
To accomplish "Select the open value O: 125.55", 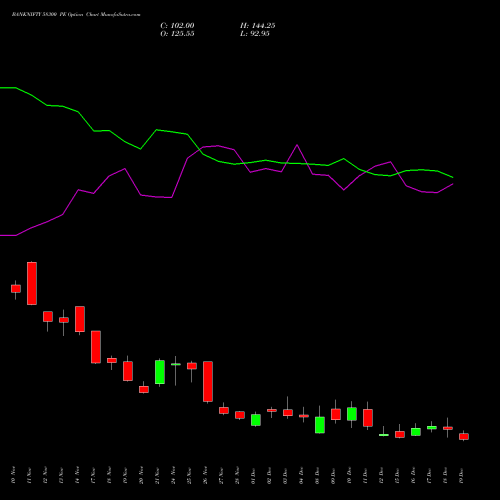I will tap(177, 34).
